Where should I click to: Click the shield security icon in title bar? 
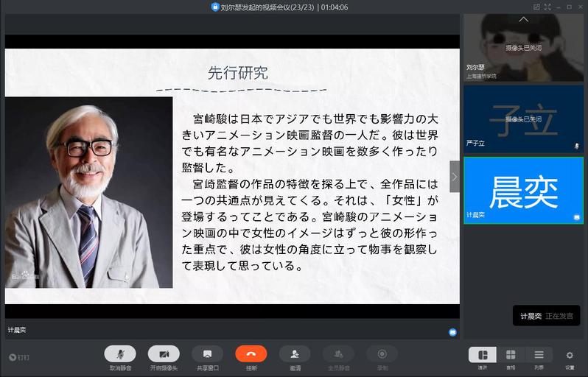[x=214, y=7]
